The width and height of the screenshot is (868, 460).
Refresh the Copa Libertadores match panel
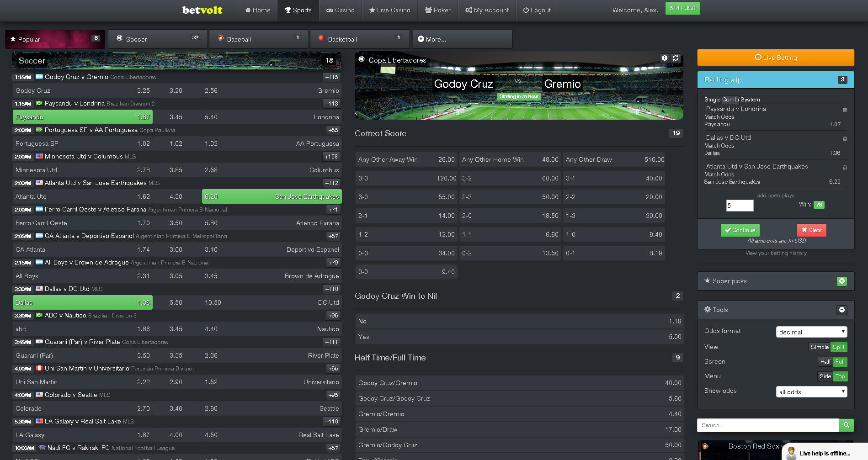pyautogui.click(x=676, y=58)
